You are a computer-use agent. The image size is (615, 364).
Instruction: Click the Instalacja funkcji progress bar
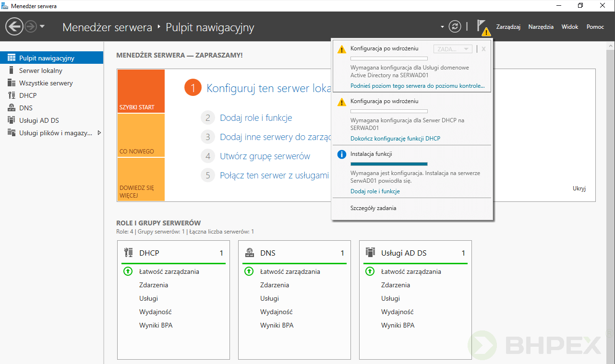(389, 164)
